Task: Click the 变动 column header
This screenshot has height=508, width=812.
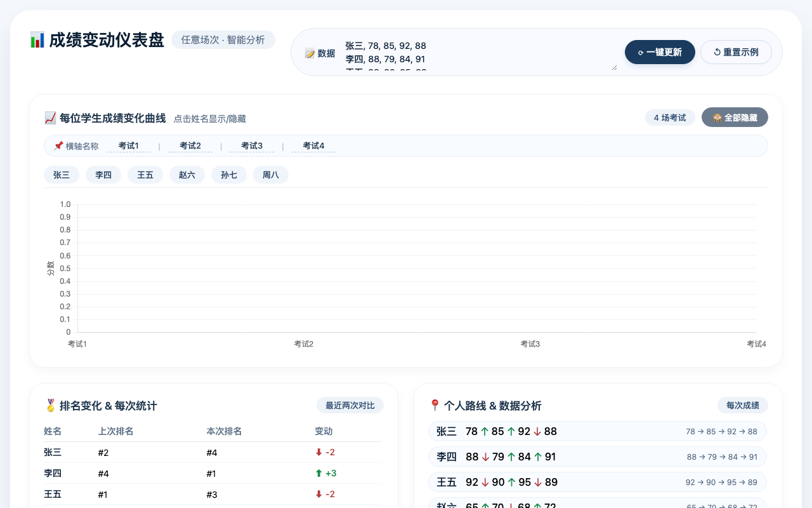Action: (x=324, y=431)
